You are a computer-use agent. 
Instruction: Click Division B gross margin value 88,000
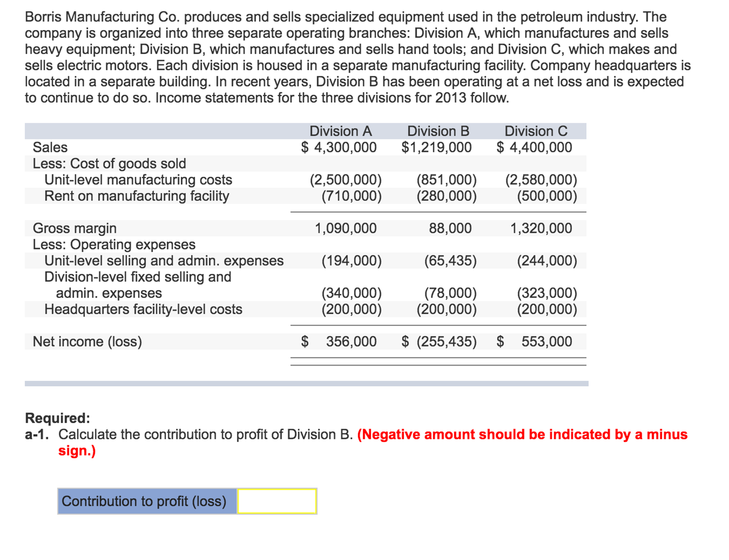tap(450, 228)
